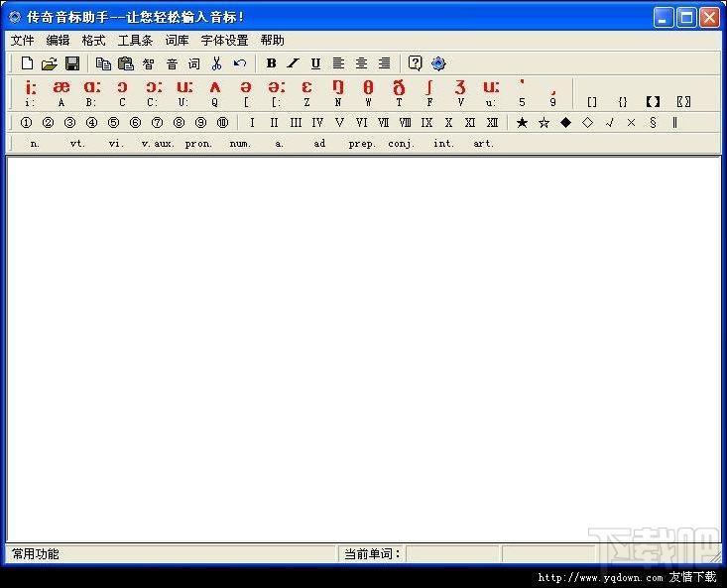This screenshot has height=588, width=727.
Task: Insert the ʒ phonetic symbol
Action: pos(460,93)
